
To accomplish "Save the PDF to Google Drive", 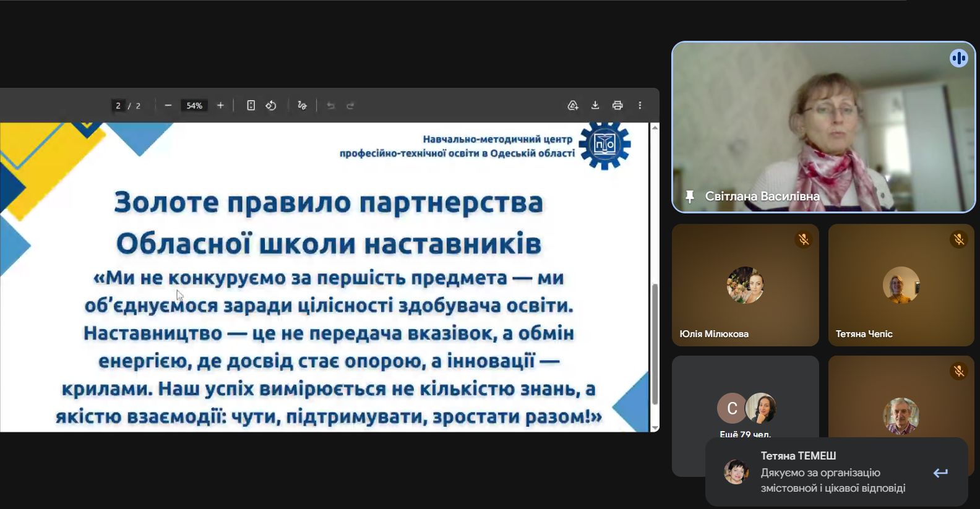I will click(x=573, y=106).
